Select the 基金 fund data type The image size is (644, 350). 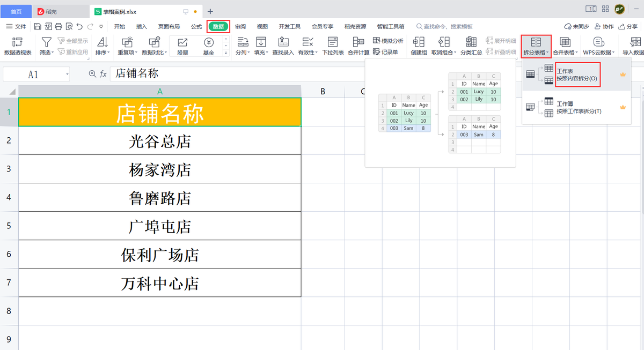[x=209, y=47]
